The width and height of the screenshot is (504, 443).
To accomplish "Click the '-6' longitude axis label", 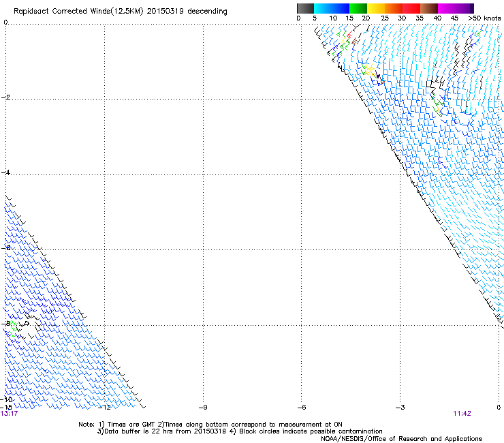I will click(302, 408).
